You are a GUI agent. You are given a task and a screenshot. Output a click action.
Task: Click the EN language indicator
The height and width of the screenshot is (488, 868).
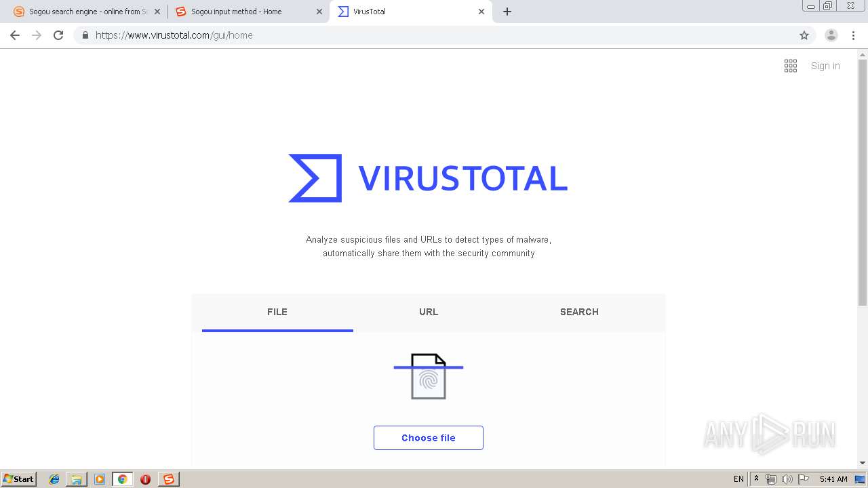point(738,479)
